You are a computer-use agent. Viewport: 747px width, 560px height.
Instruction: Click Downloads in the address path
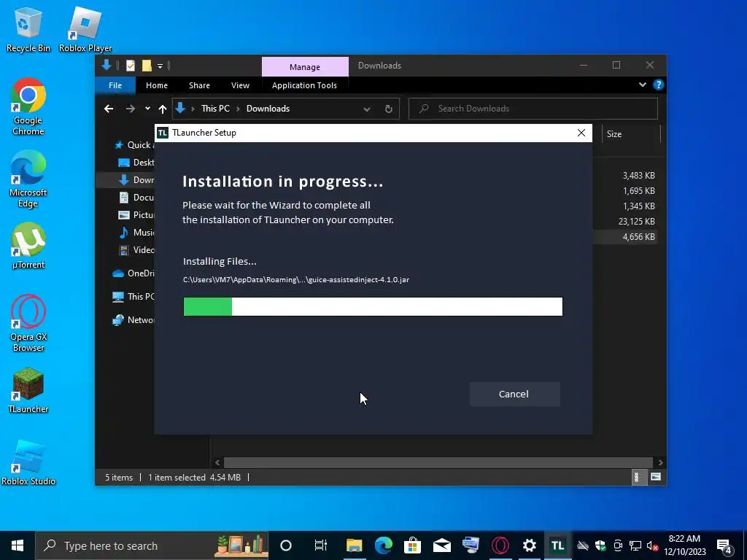268,109
